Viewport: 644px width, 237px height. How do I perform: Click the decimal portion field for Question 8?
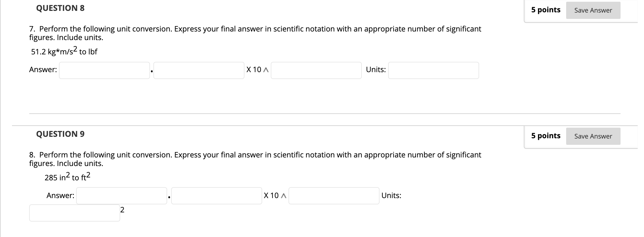[x=199, y=70]
